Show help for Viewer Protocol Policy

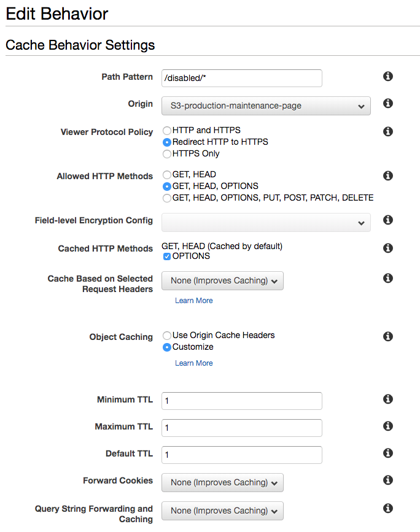coord(387,131)
